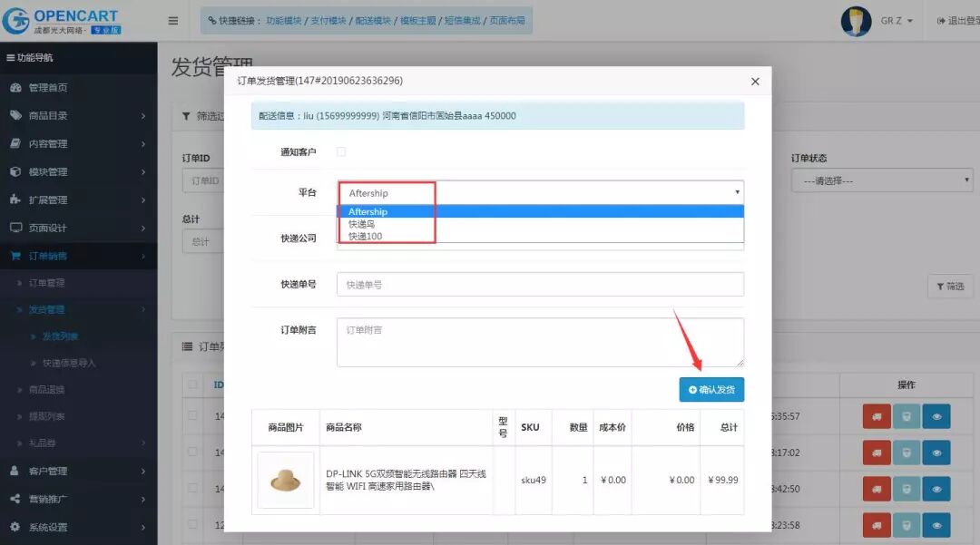Expand the 礼品券 submenu
The height and width of the screenshot is (545, 980).
click(x=79, y=443)
